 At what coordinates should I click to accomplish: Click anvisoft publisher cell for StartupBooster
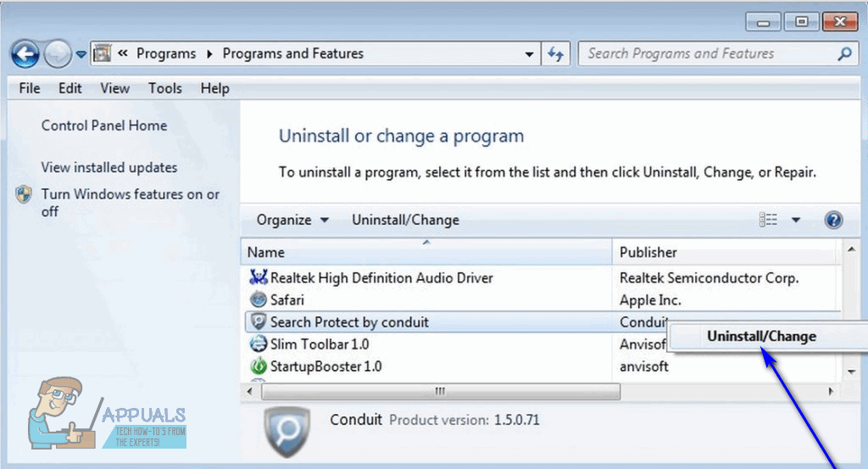[x=644, y=366]
